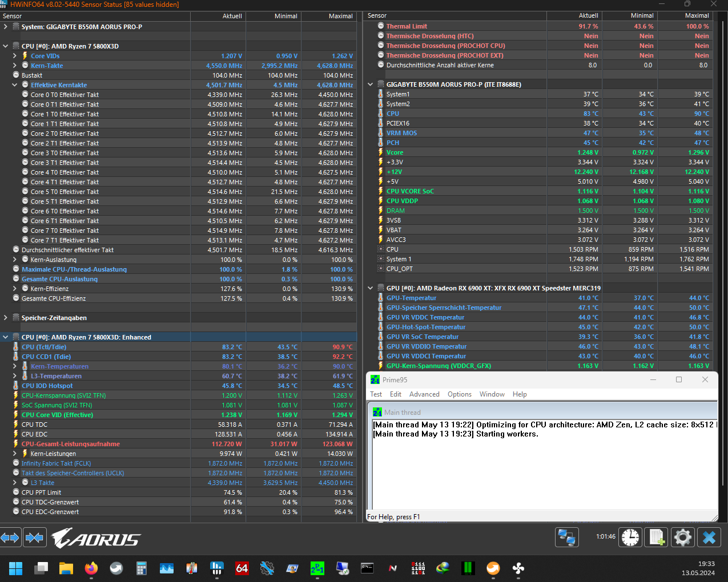Select the CPU VCORE SoC row
Screen dimensions: 728x582
[x=539, y=191]
